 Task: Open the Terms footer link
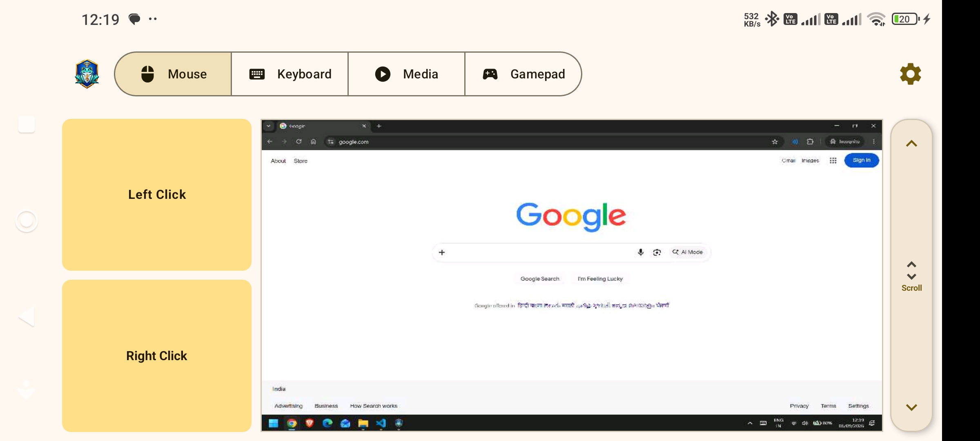[x=829, y=406]
